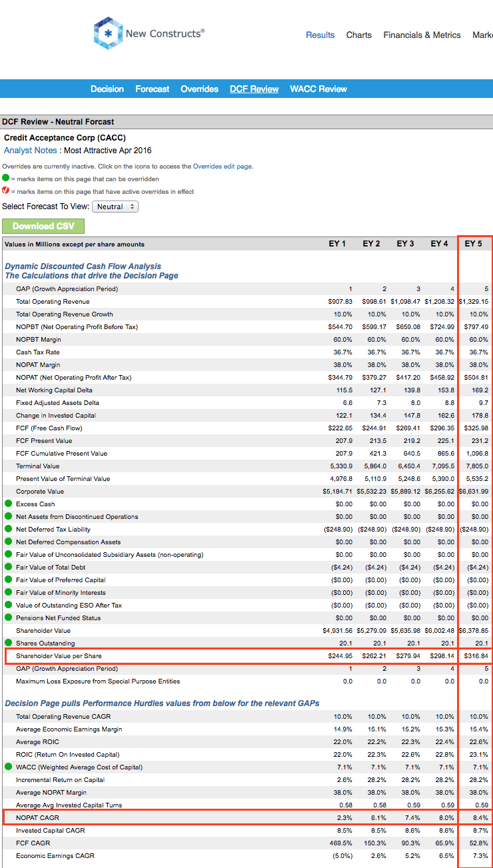Select the DCF Review tab
The height and width of the screenshot is (868, 493).
point(254,89)
